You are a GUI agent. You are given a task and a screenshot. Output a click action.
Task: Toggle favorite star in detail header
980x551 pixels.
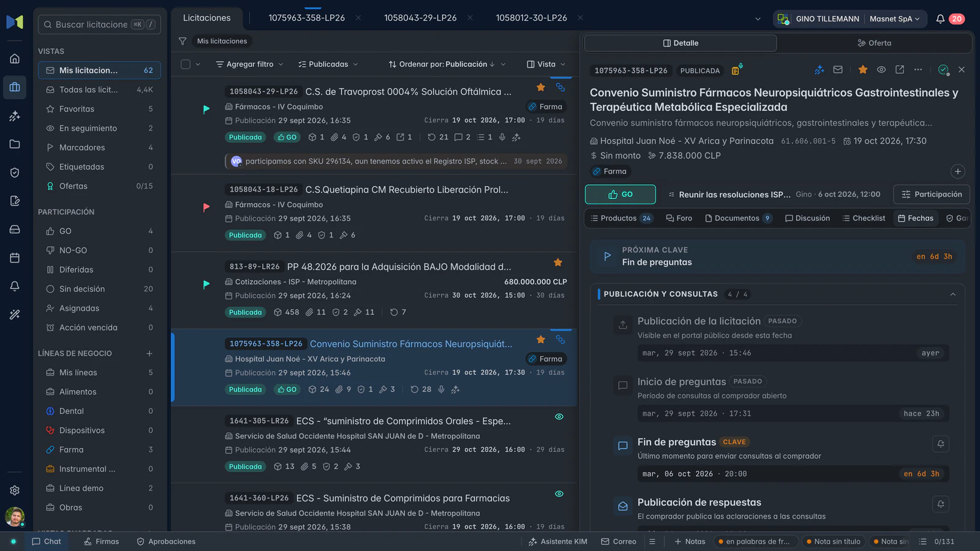tap(863, 70)
